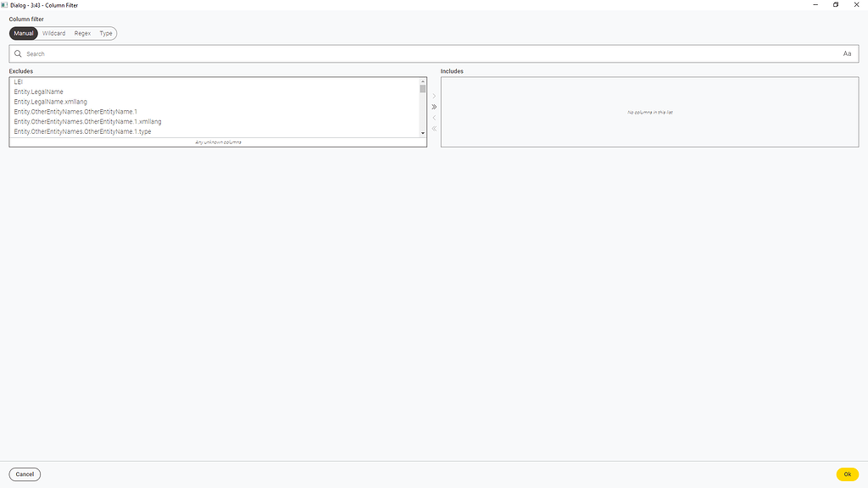Screen dimensions: 868x488
Task: Click the dialog icon in the title bar
Action: click(x=3, y=5)
